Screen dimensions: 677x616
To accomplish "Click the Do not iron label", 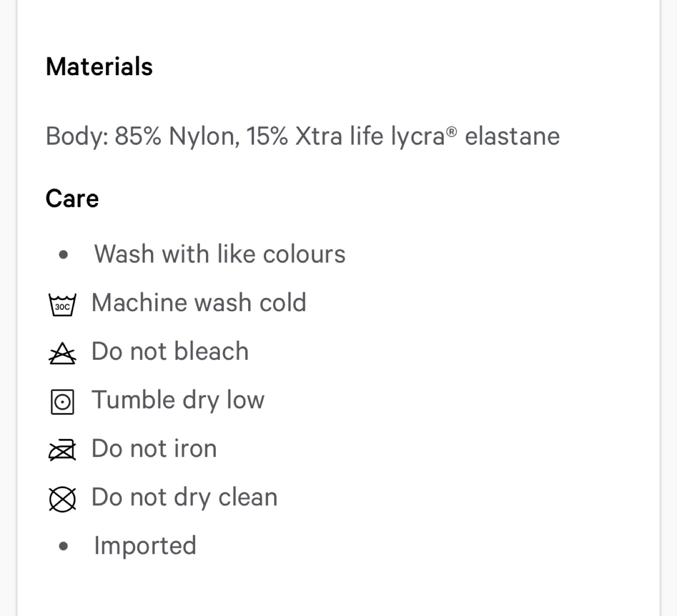I will tap(154, 448).
